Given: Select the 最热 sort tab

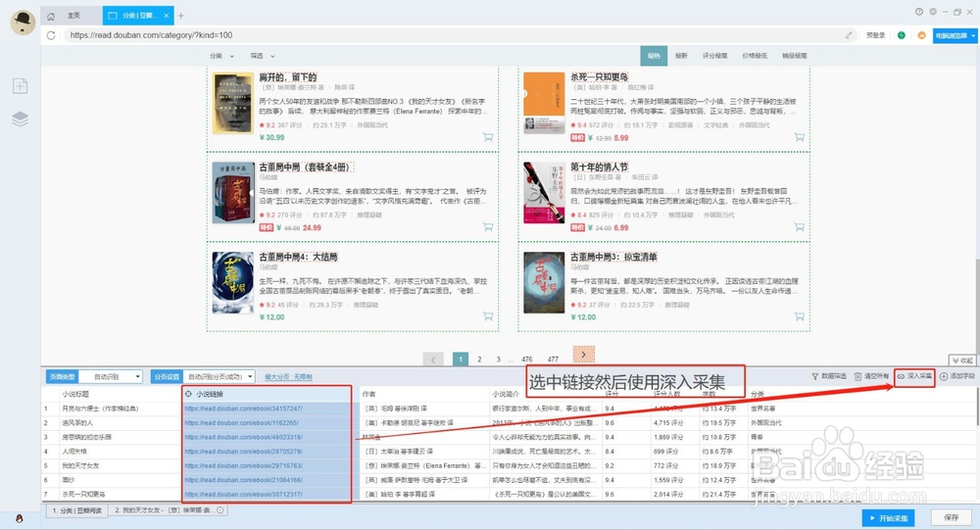Looking at the screenshot, I should pos(654,56).
